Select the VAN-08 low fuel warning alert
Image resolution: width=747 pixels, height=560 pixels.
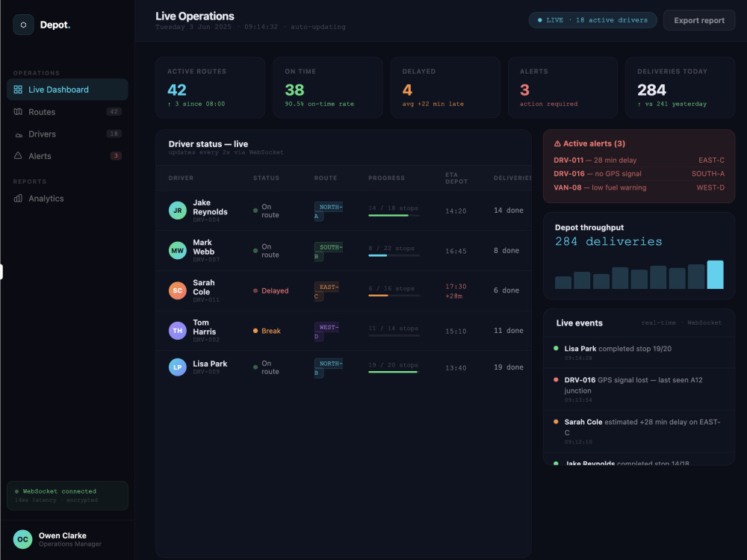[639, 187]
